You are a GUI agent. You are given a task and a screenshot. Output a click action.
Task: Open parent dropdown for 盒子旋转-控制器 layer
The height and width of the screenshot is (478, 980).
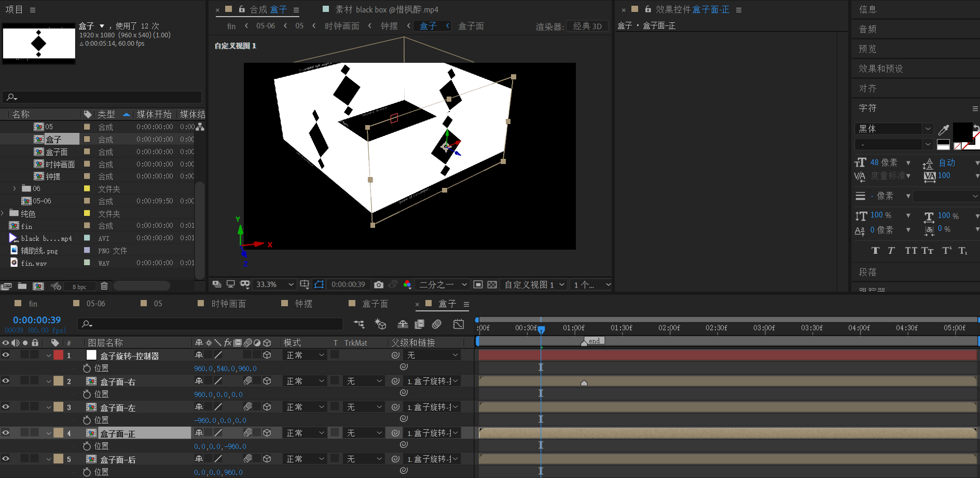tap(433, 355)
